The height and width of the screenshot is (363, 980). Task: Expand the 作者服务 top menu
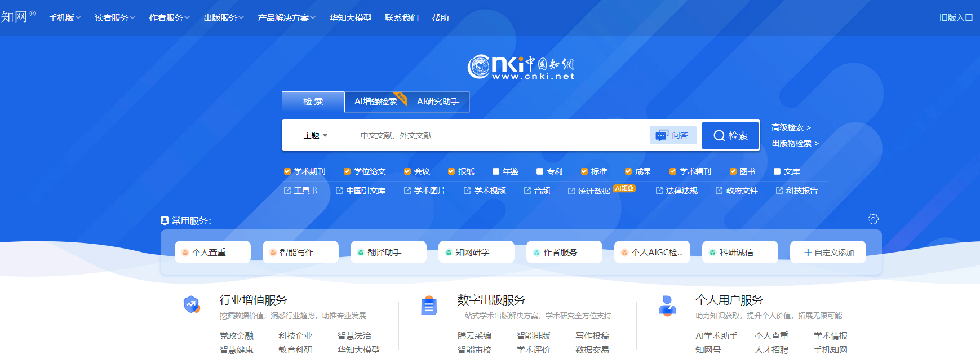coord(170,18)
